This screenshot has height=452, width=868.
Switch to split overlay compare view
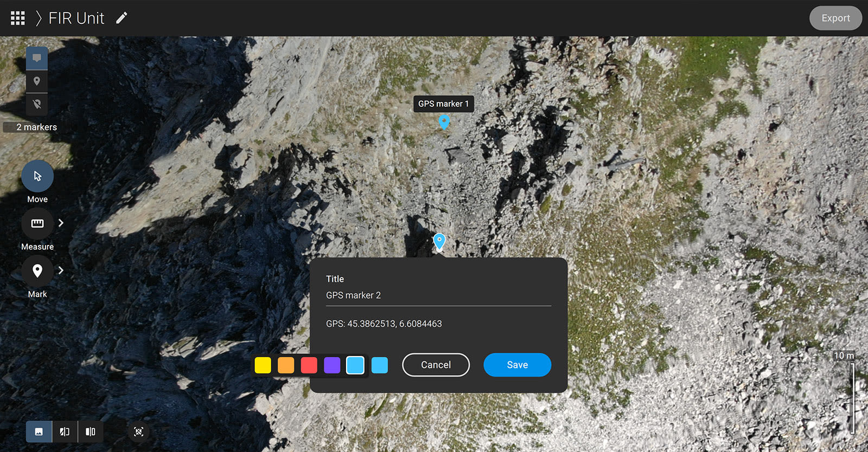point(65,431)
